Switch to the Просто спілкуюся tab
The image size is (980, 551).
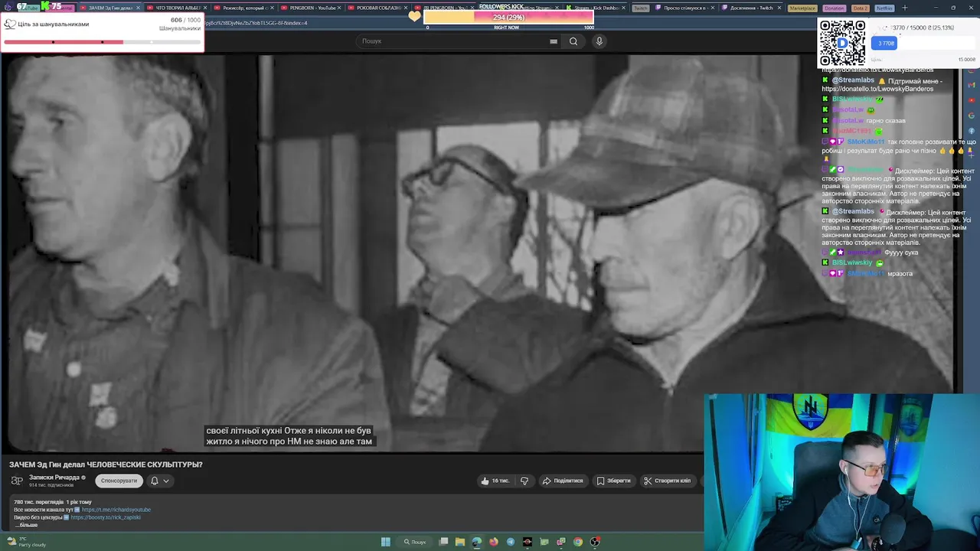[684, 8]
